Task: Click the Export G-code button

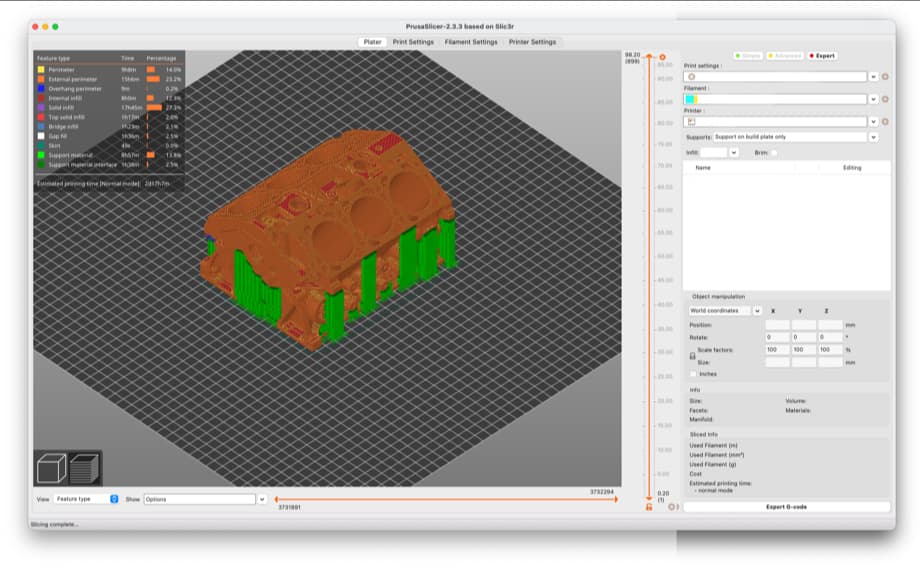Action: [x=786, y=507]
